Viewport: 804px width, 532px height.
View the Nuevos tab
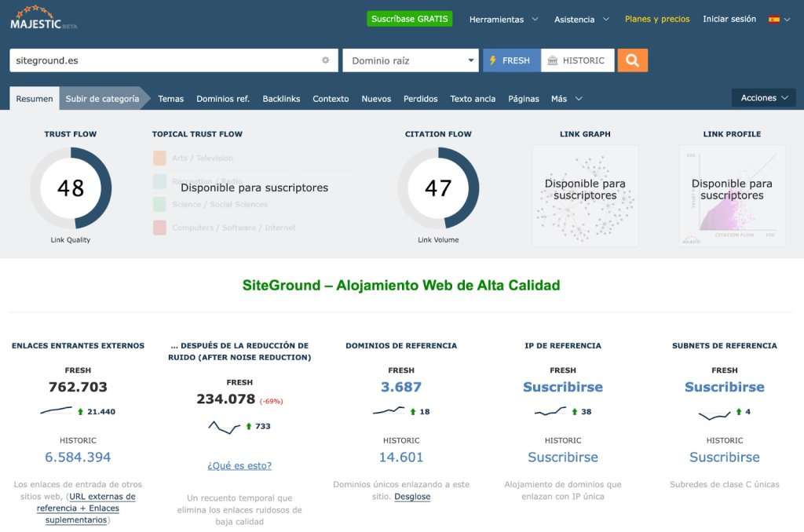click(376, 99)
